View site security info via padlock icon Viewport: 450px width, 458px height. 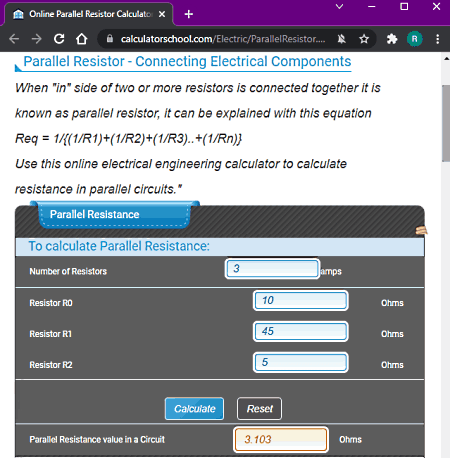click(x=110, y=39)
